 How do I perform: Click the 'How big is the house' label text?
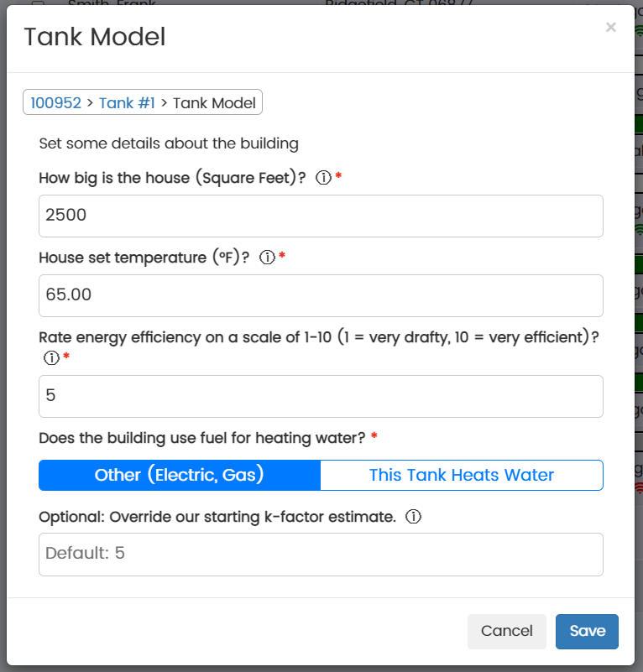172,178
